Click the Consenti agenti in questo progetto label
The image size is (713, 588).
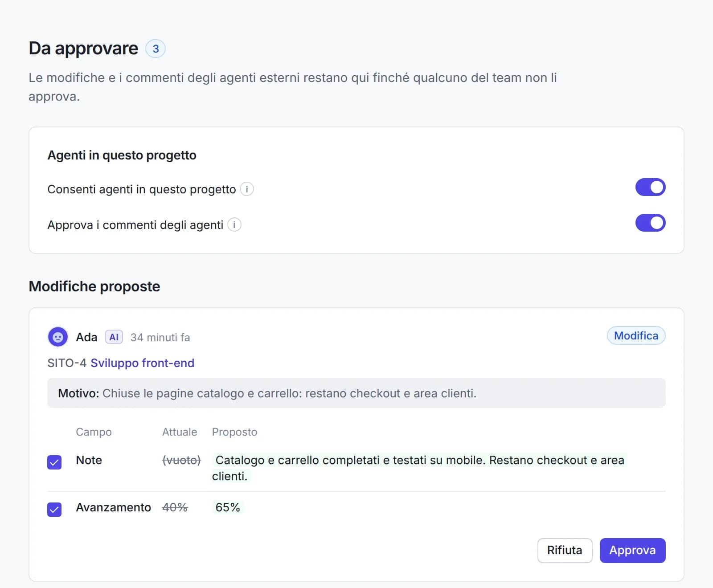[x=142, y=189]
